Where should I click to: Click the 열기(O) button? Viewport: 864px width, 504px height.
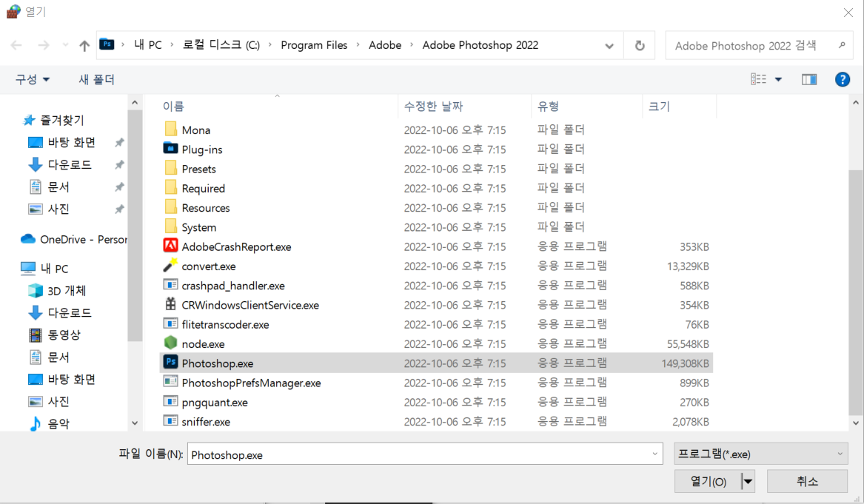[708, 481]
